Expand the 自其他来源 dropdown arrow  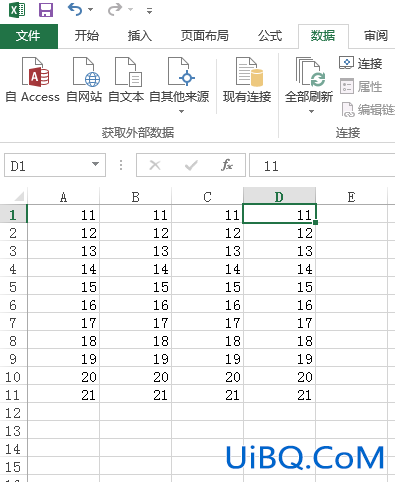pyautogui.click(x=181, y=111)
